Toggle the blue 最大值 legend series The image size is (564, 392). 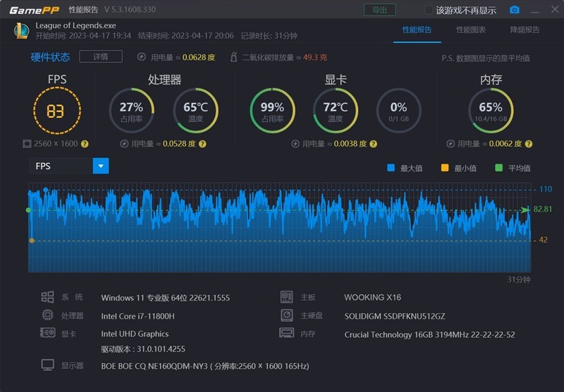point(391,168)
